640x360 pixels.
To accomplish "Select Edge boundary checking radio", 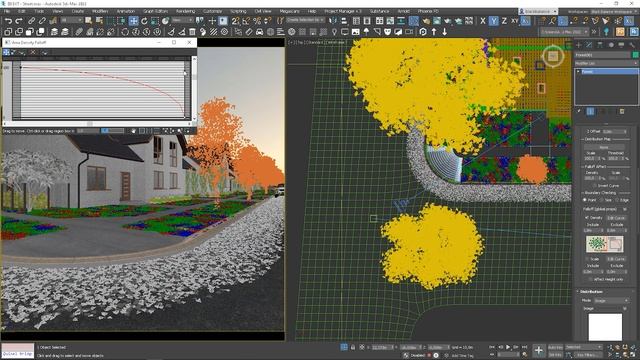I will pos(617,200).
